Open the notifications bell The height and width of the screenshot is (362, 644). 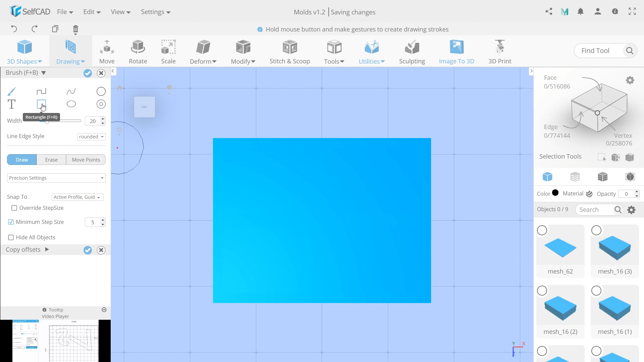[x=581, y=12]
